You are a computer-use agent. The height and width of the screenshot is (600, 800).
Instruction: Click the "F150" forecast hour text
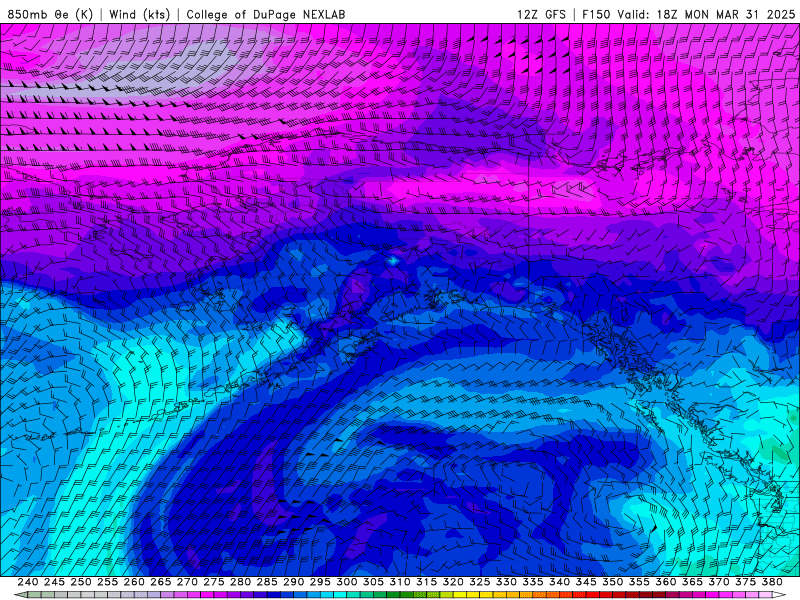pyautogui.click(x=596, y=14)
